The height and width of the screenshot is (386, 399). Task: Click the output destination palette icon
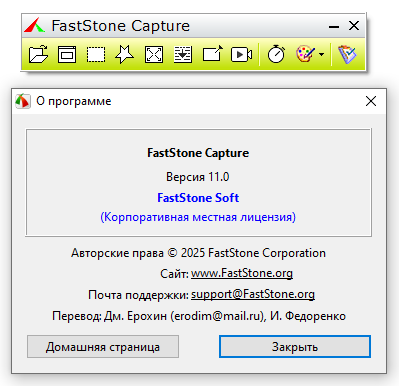[305, 54]
